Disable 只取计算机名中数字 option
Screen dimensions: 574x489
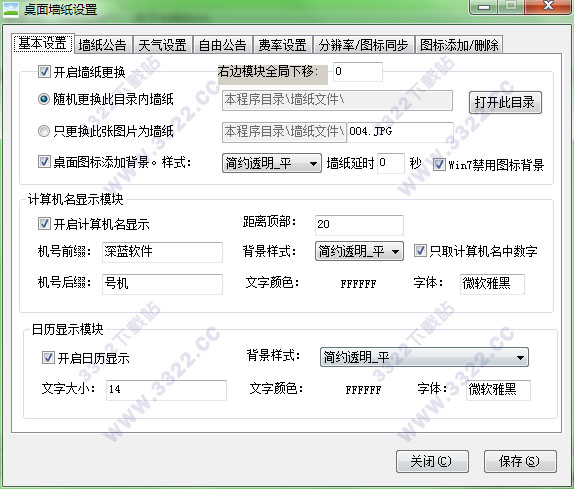420,251
